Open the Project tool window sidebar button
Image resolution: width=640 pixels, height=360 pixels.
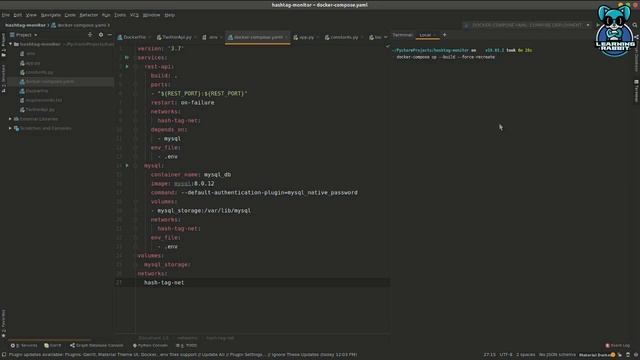coord(4,44)
